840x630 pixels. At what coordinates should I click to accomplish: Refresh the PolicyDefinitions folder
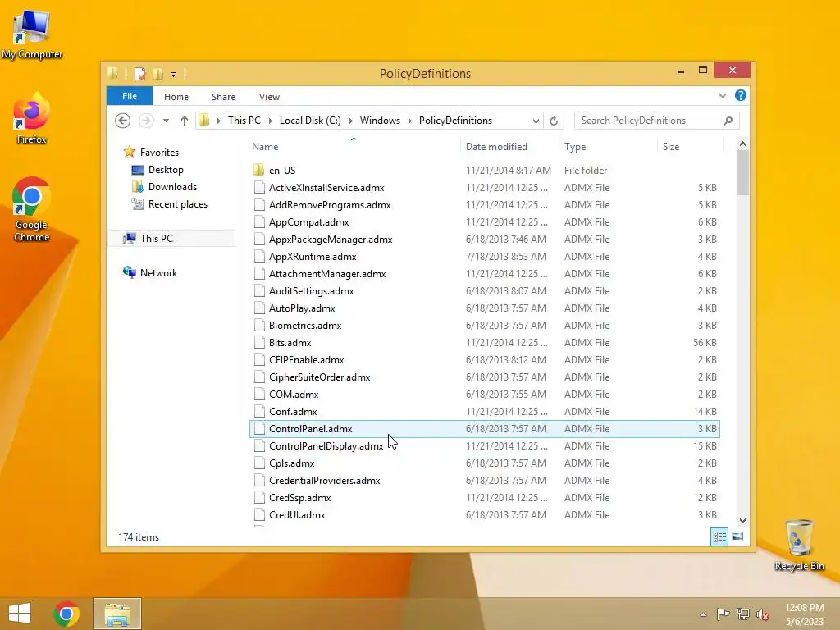554,121
